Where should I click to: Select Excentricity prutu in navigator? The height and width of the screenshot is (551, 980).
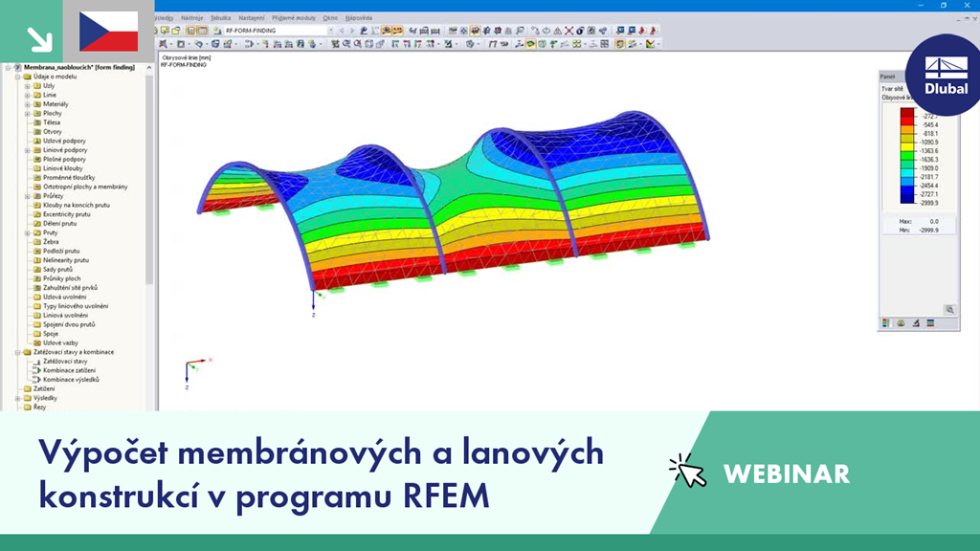pyautogui.click(x=66, y=214)
